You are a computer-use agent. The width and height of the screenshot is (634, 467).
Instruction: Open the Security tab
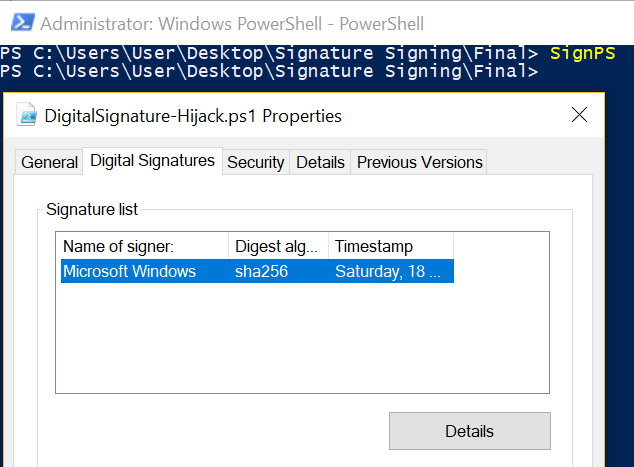tap(256, 163)
